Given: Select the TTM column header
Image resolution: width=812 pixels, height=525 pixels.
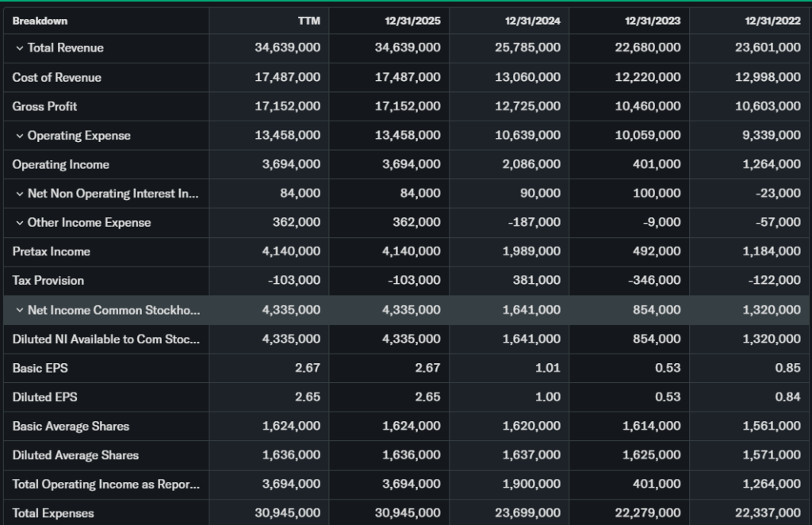Looking at the screenshot, I should (309, 21).
